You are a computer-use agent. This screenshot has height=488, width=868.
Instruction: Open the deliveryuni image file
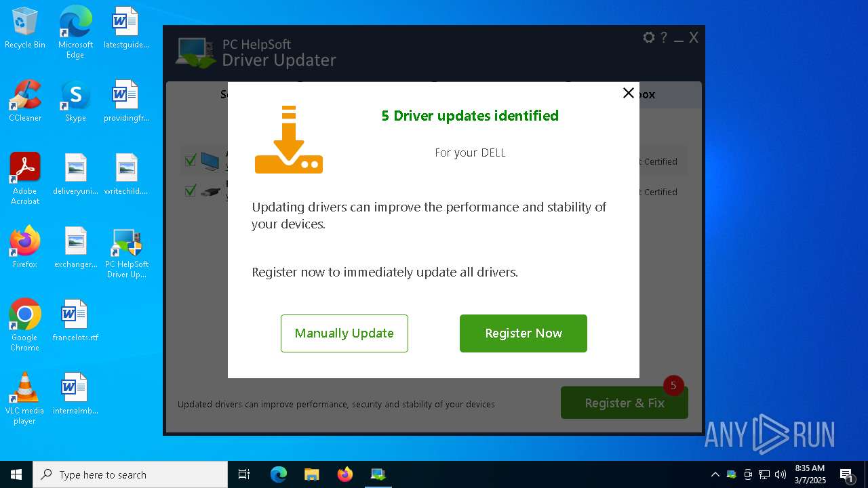tap(75, 175)
